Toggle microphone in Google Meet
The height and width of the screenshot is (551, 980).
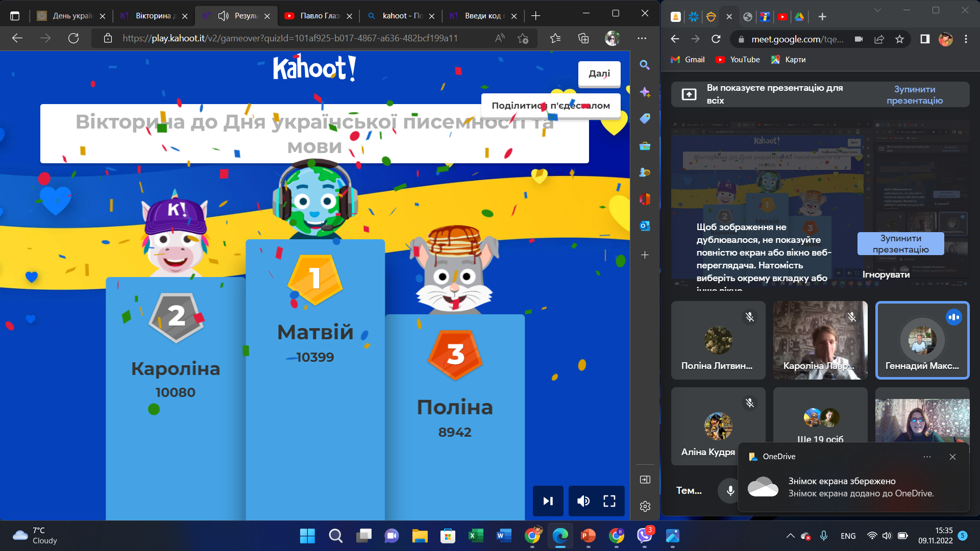(730, 490)
